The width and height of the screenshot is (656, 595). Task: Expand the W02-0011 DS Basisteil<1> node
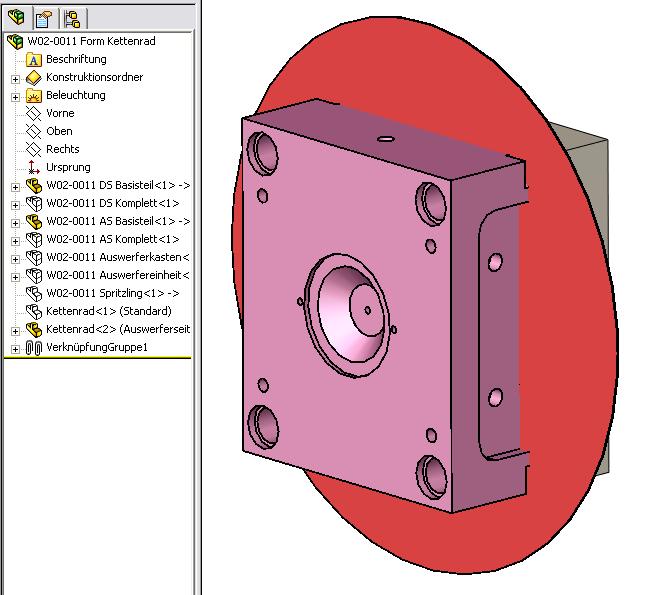[x=15, y=187]
